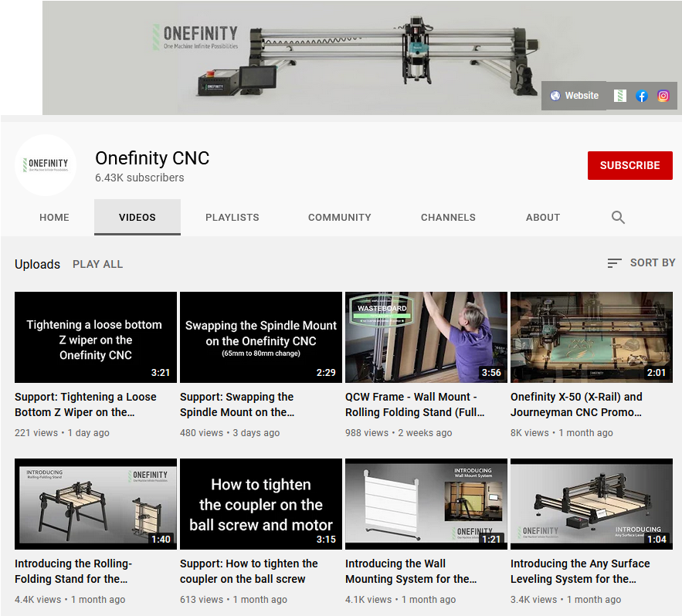This screenshot has width=682, height=616.
Task: Select the Videos tab
Action: click(137, 218)
